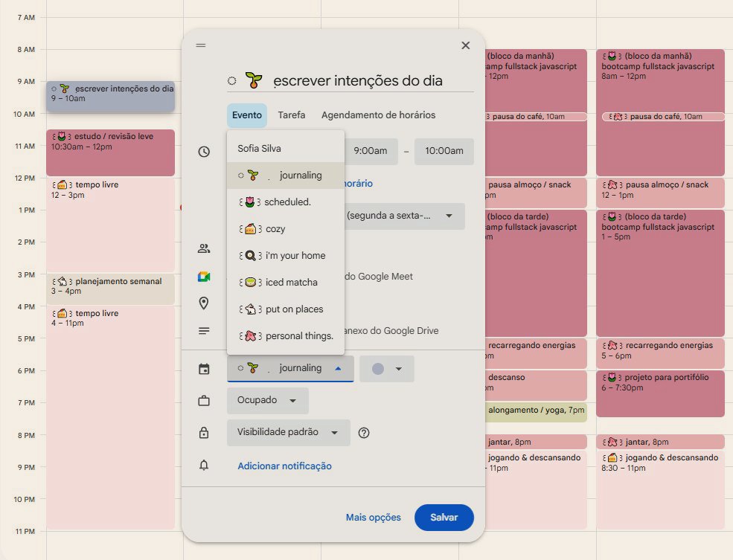Open estudo / revisão leve event
Viewport: 733px width, 560px height.
110,152
